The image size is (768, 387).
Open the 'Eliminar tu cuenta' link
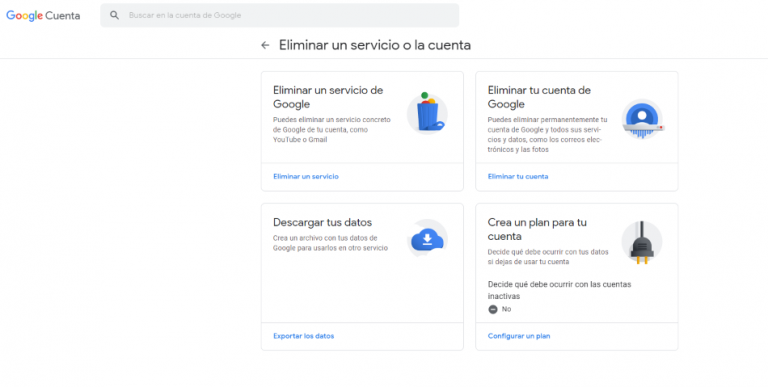[x=518, y=176]
